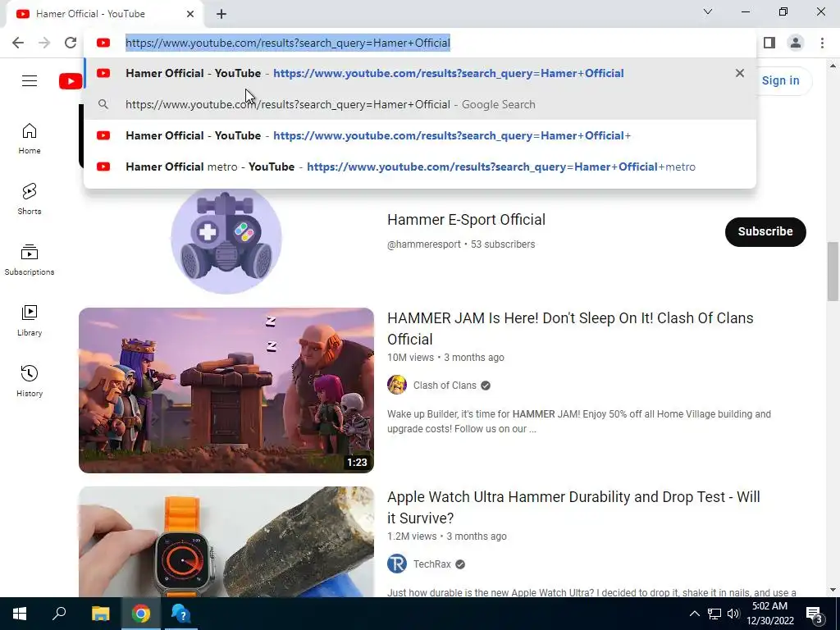Open Chrome three-dot menu
Viewport: 840px width, 630px height.
click(822, 43)
